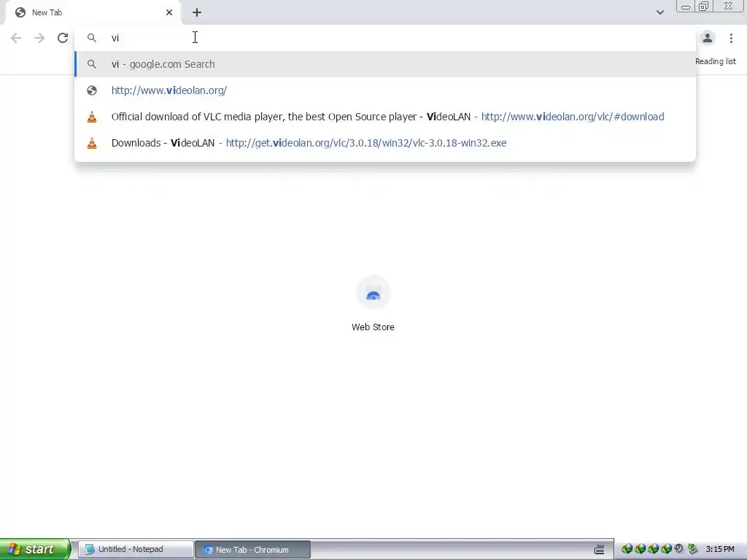The image size is (747, 560).
Task: Restore down the Chromium window
Action: [x=704, y=6]
